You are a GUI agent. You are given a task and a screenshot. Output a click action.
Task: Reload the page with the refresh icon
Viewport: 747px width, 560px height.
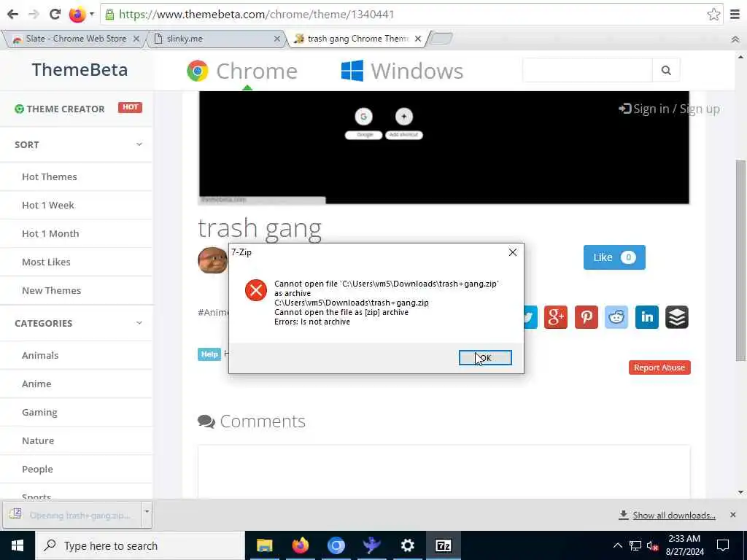click(x=55, y=15)
